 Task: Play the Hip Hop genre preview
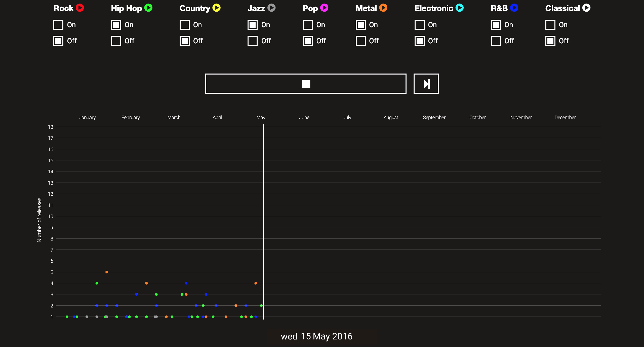(x=149, y=8)
